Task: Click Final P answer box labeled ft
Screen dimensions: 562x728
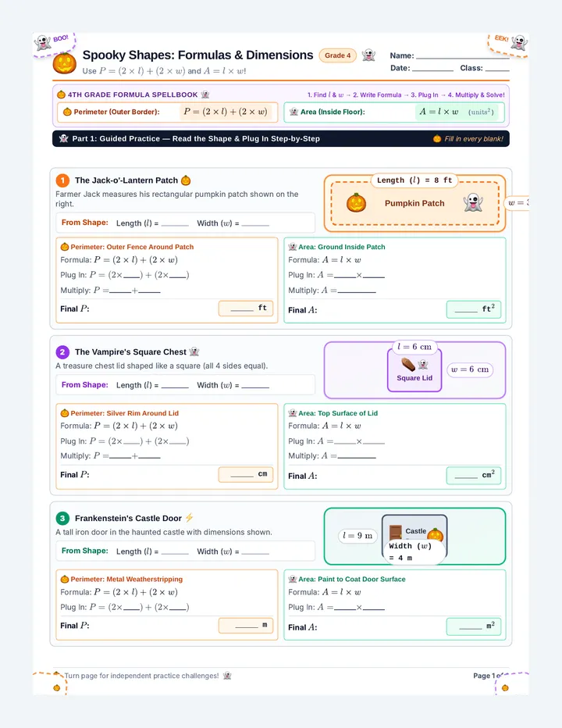Action: click(x=246, y=309)
